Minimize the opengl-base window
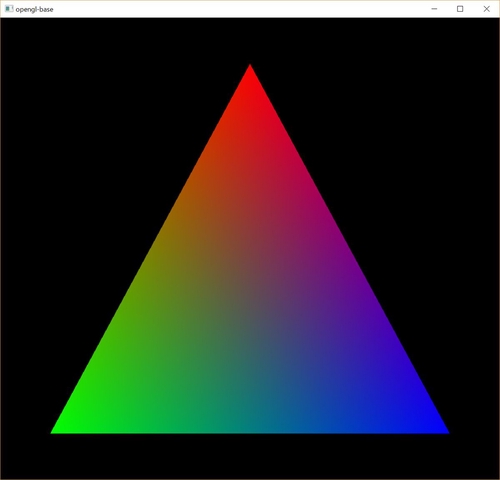Image resolution: width=500 pixels, height=480 pixels. tap(434, 9)
